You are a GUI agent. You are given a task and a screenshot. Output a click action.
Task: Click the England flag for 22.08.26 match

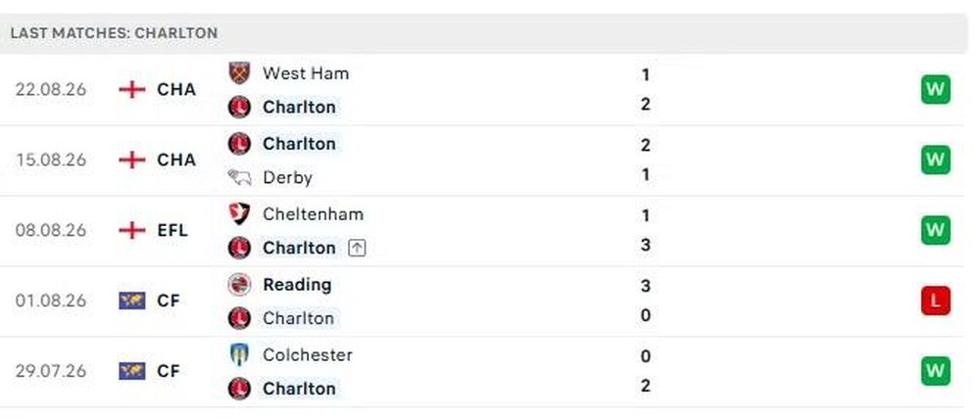tap(132, 90)
